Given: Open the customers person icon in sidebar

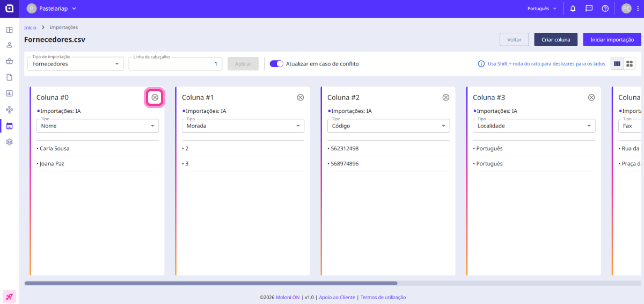Looking at the screenshot, I should 9,45.
